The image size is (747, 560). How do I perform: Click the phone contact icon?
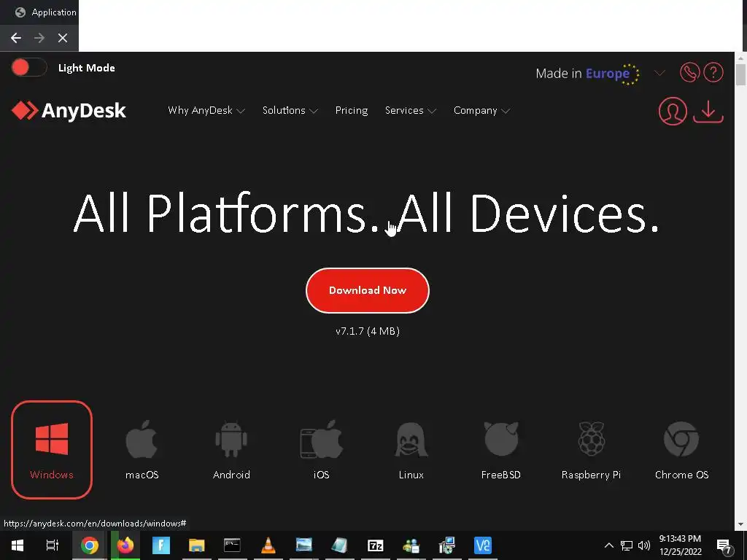click(689, 72)
